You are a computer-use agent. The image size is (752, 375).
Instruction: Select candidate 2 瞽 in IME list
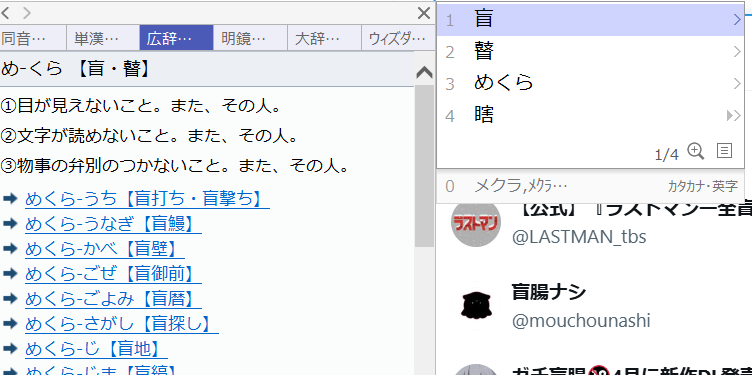(x=590, y=51)
